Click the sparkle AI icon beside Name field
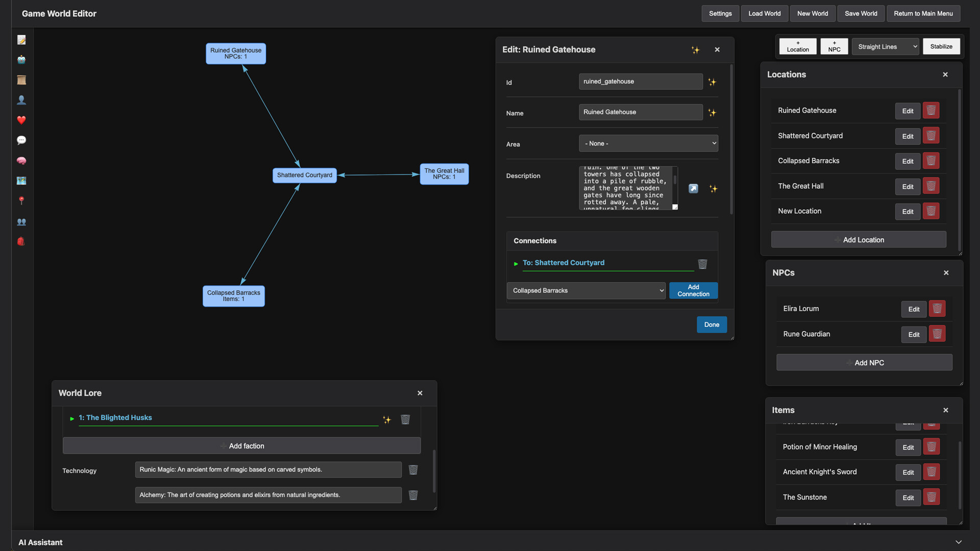Screen dimensions: 980x551 713,113
